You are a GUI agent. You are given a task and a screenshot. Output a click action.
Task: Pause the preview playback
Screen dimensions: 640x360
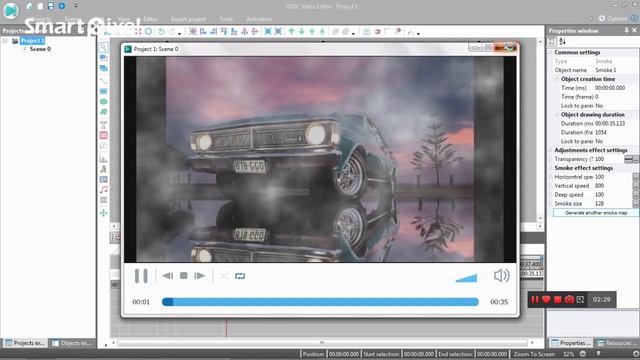(141, 276)
